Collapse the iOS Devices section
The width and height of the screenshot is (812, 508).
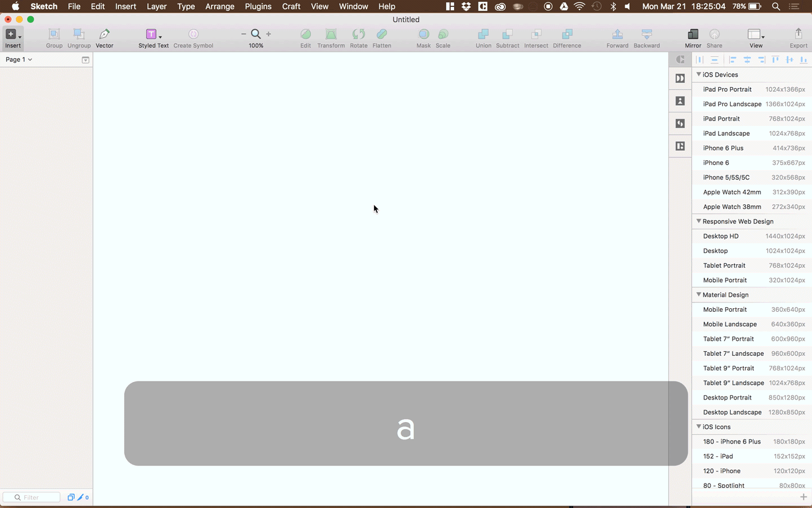click(699, 74)
